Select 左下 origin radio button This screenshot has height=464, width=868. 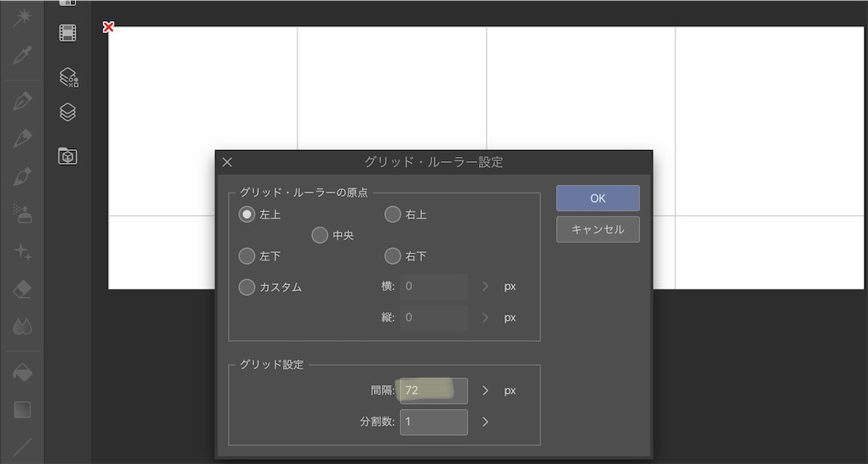[x=247, y=256]
